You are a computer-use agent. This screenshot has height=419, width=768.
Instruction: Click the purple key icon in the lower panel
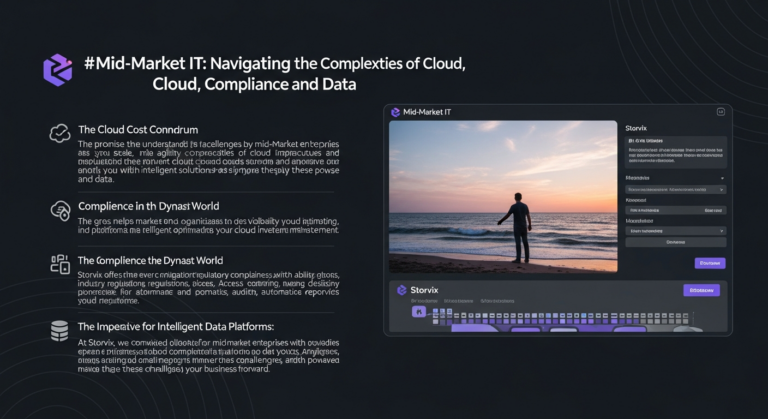tap(419, 311)
